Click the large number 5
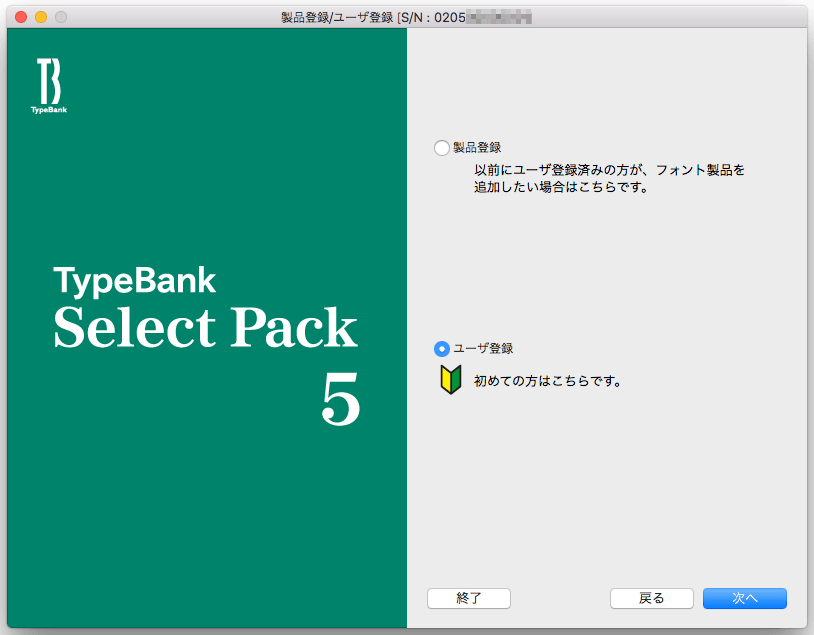The width and height of the screenshot is (814, 635). click(341, 398)
